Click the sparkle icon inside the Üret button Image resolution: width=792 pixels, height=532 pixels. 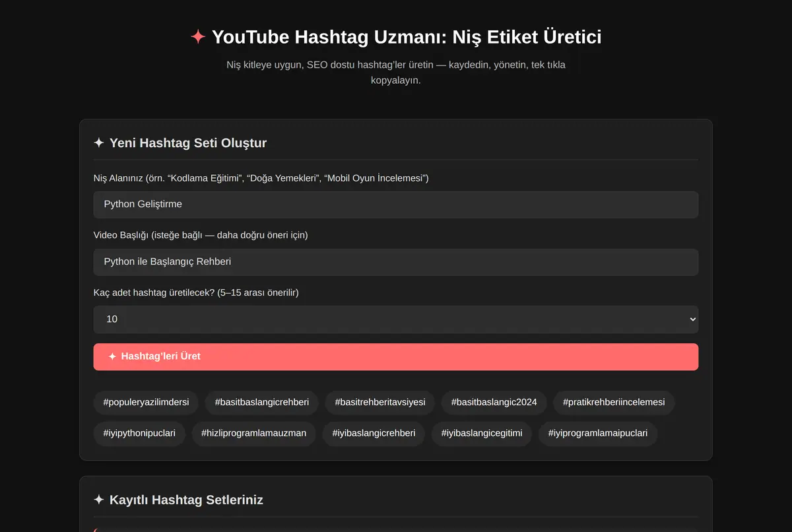[x=112, y=356]
